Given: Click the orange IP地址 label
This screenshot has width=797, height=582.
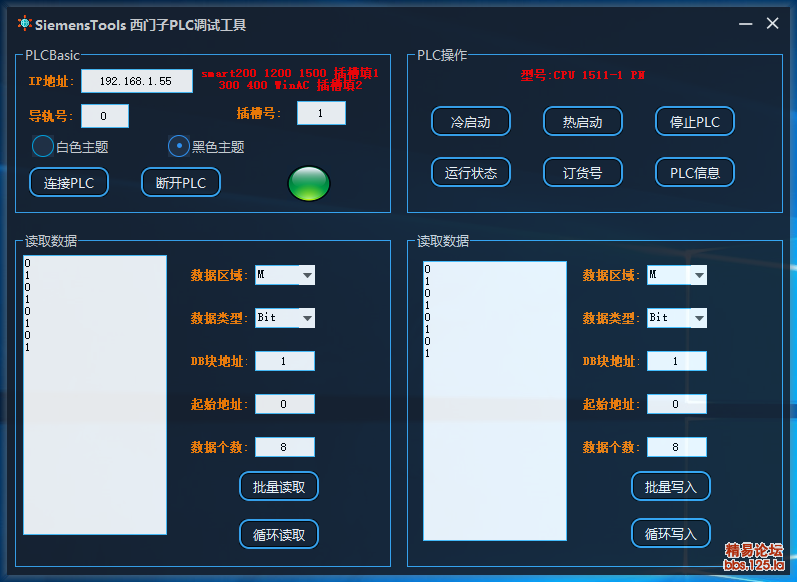Looking at the screenshot, I should (x=51, y=81).
